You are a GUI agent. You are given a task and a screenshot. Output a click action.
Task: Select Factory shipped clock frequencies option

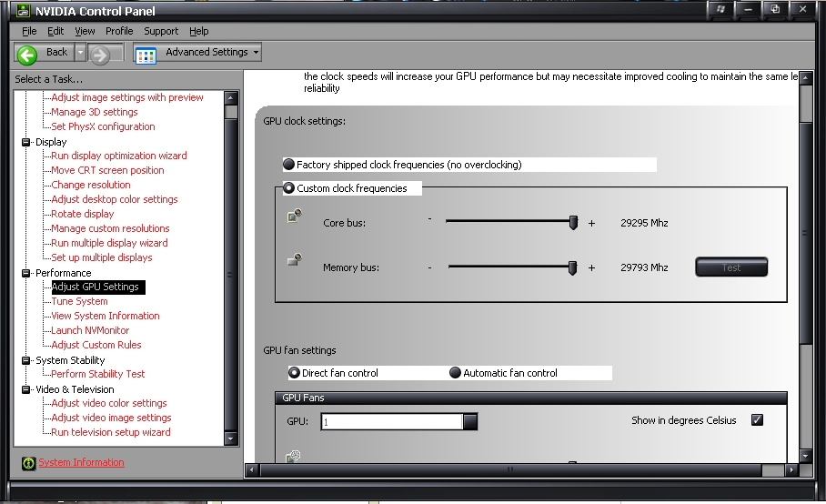click(x=289, y=165)
